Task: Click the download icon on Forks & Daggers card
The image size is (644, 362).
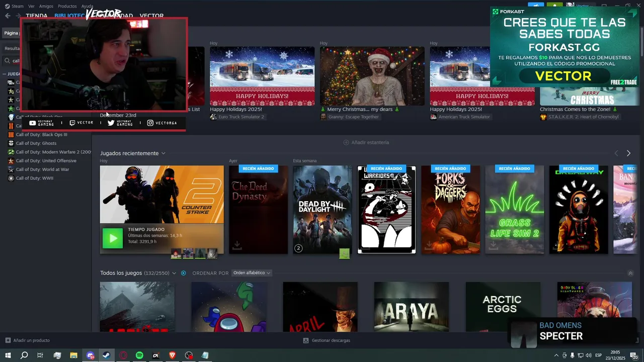Action: [x=429, y=245]
